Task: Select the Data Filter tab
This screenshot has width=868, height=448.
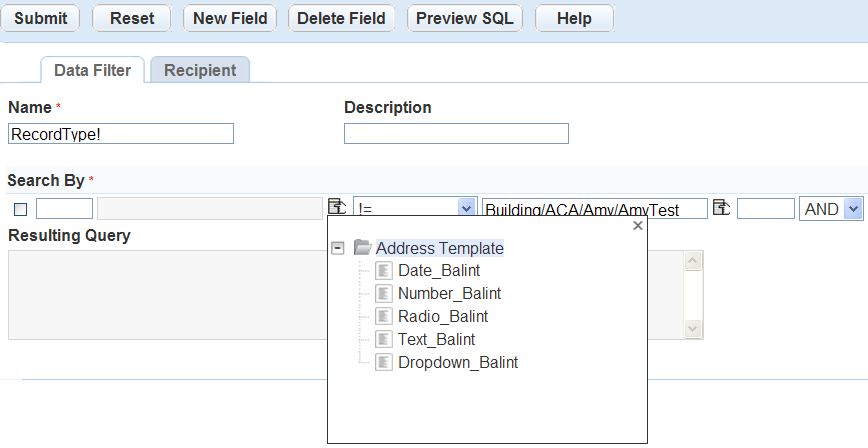Action: pos(93,70)
